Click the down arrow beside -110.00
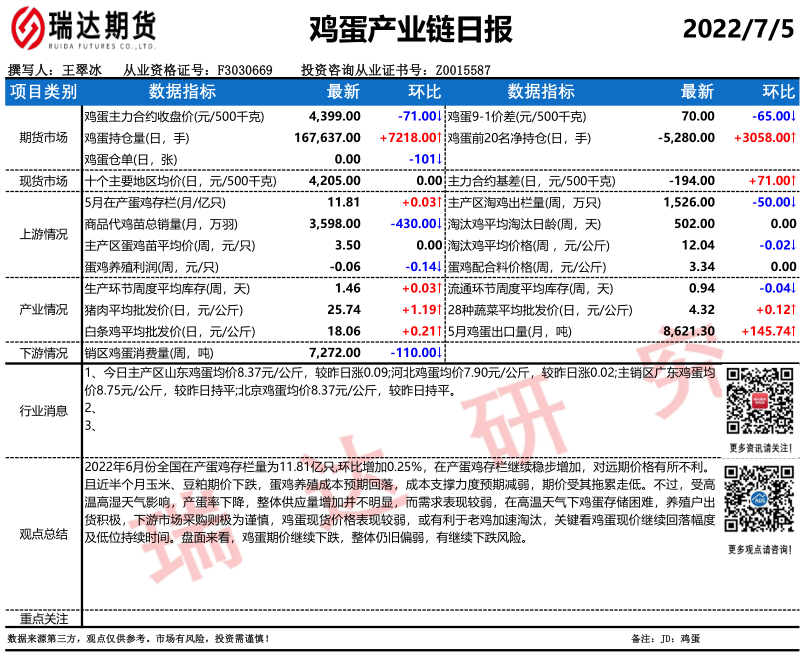Image resolution: width=804 pixels, height=656 pixels. click(439, 353)
